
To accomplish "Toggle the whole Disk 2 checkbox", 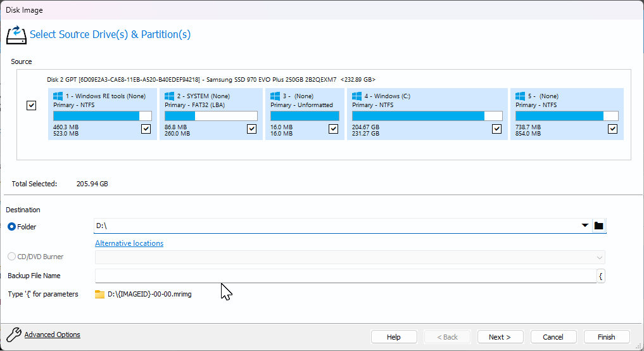I will [x=31, y=106].
